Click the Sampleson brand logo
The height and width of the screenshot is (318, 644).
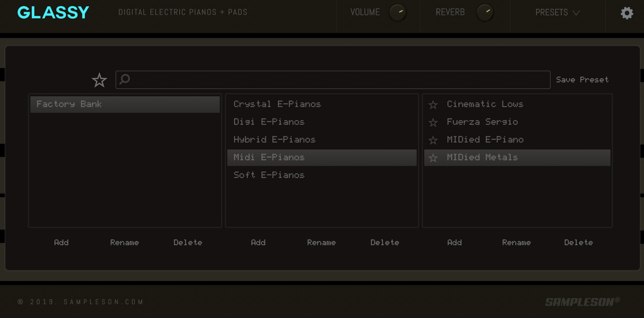[x=582, y=302]
